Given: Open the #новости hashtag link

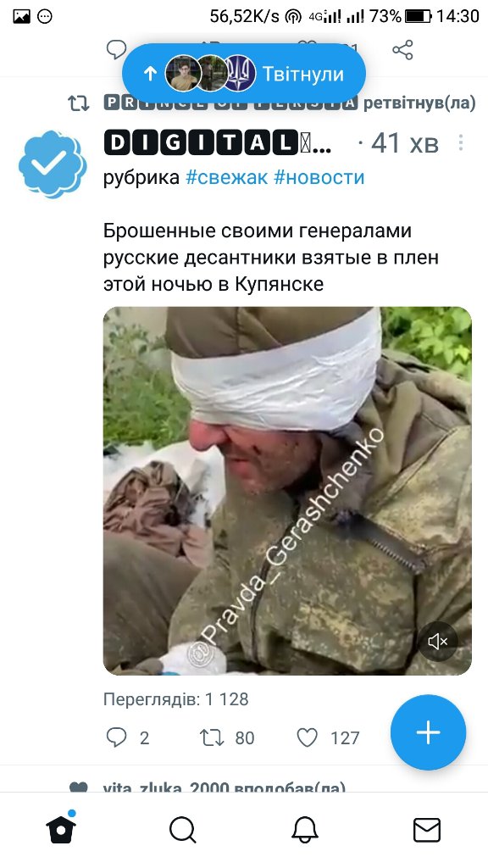Looking at the screenshot, I should point(319,177).
